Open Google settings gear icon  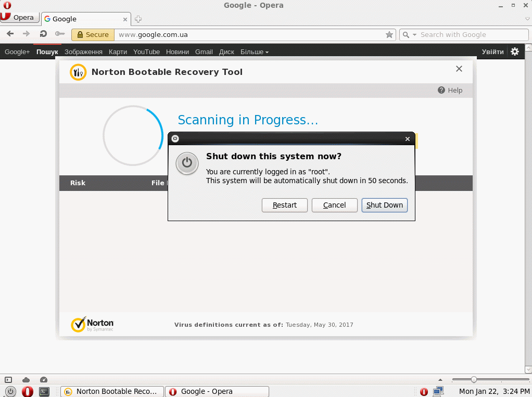(x=515, y=52)
